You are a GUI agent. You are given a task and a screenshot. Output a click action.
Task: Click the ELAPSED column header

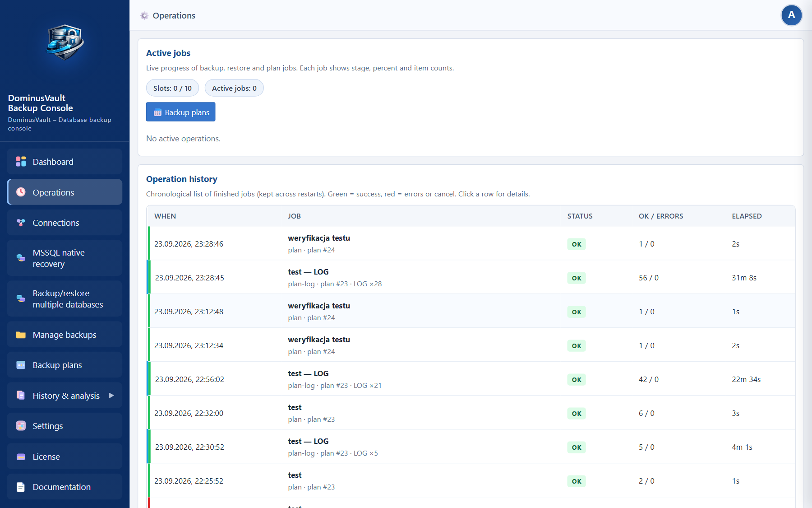click(747, 216)
